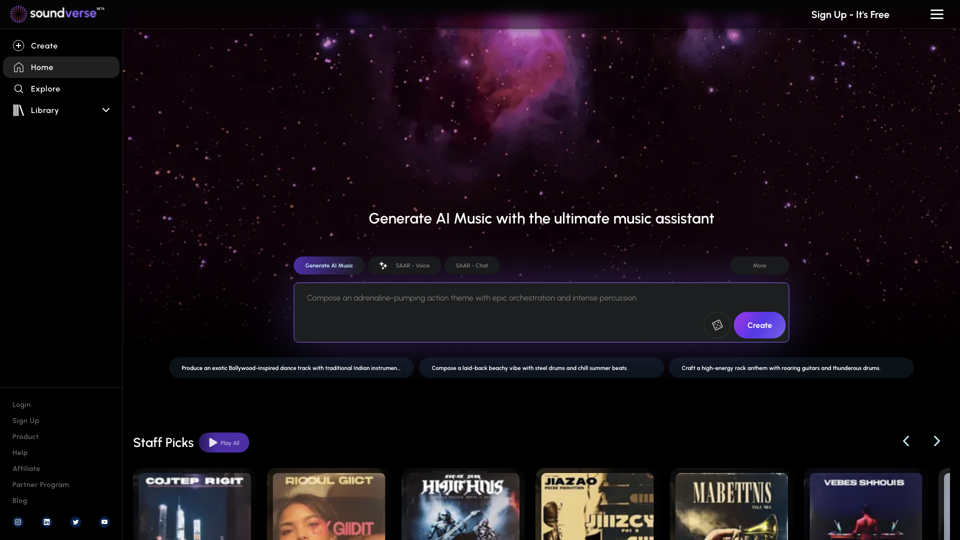Expand the Library chevron arrow
Image resolution: width=960 pixels, height=540 pixels.
(106, 110)
